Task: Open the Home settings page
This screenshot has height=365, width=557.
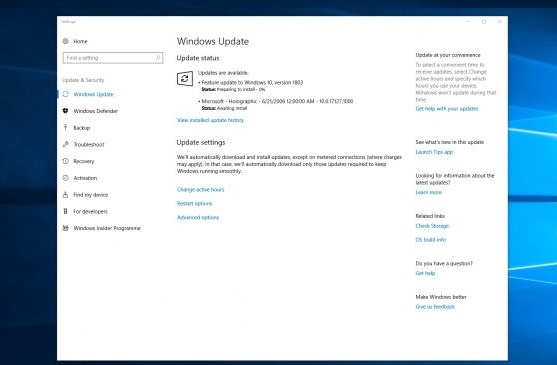Action: click(80, 41)
